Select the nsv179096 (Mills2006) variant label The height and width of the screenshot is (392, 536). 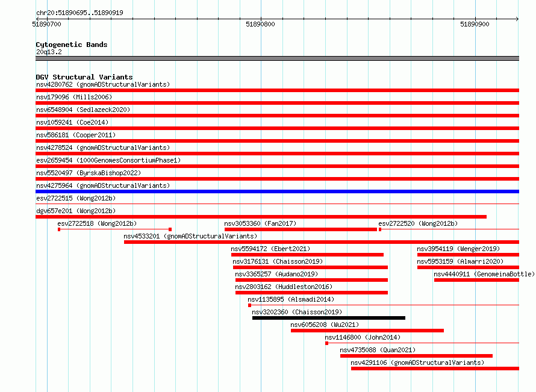pos(74,97)
